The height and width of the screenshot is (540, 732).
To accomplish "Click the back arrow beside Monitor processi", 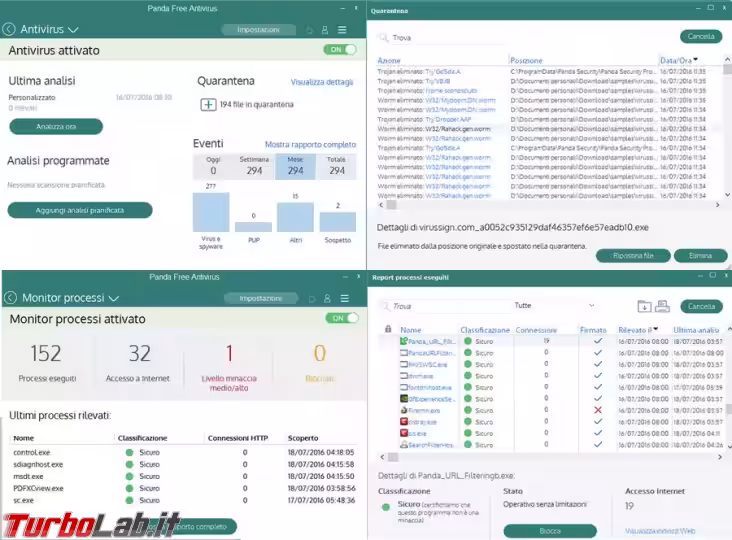I will (10, 298).
